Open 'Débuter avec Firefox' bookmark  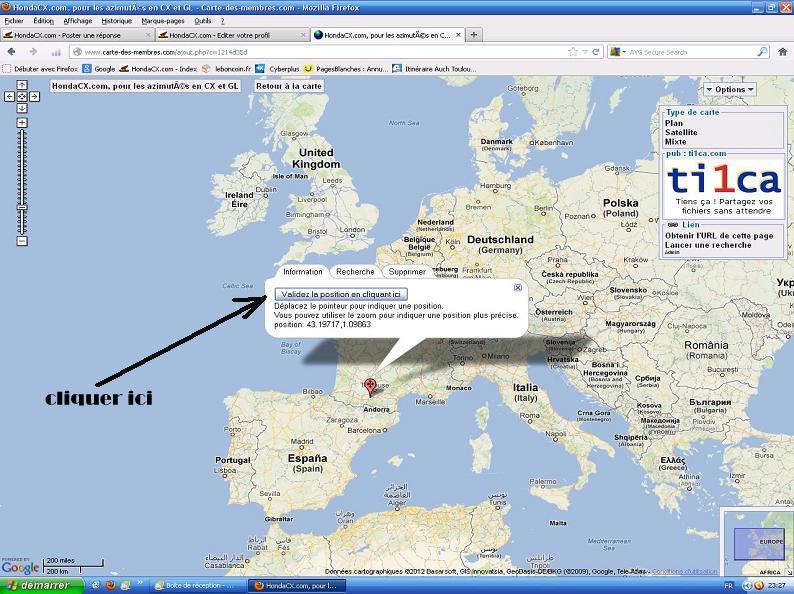[x=41, y=68]
